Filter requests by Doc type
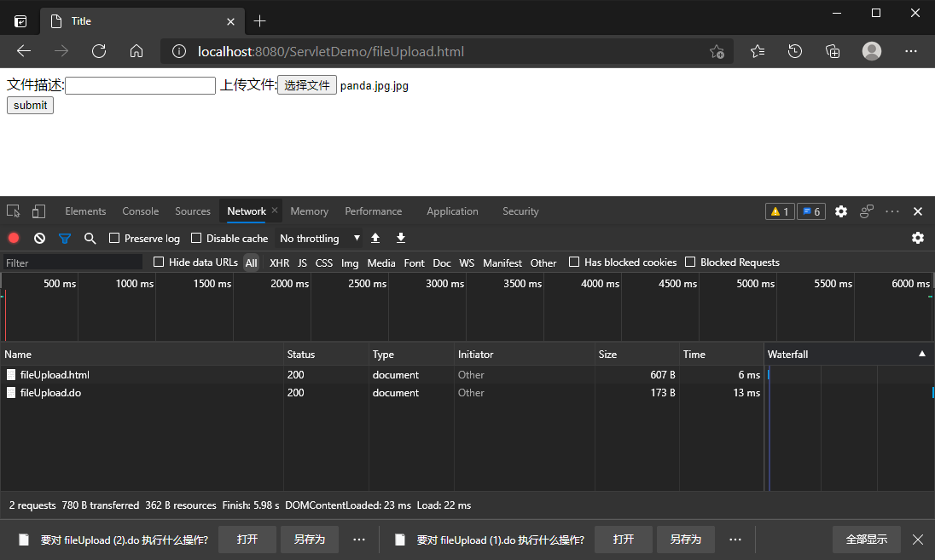The image size is (935, 560). (441, 263)
